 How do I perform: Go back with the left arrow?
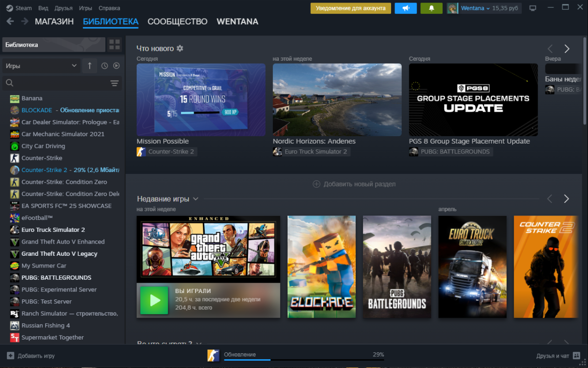point(10,21)
